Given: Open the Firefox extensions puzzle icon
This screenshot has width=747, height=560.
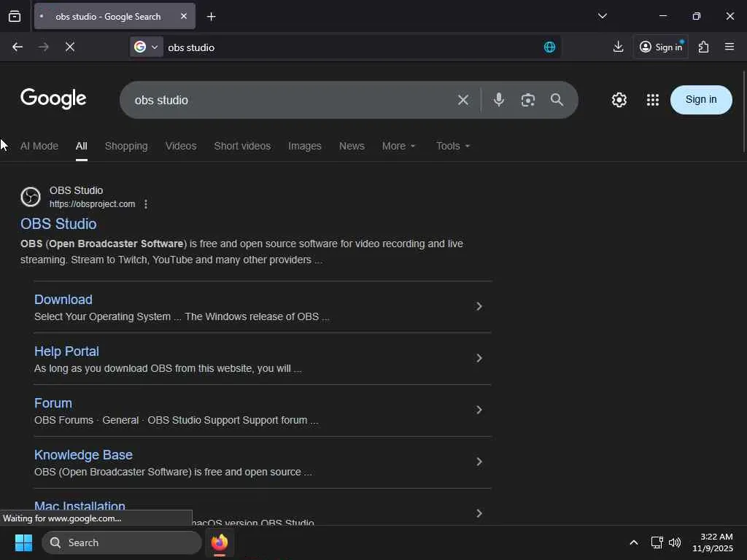Looking at the screenshot, I should coord(704,47).
